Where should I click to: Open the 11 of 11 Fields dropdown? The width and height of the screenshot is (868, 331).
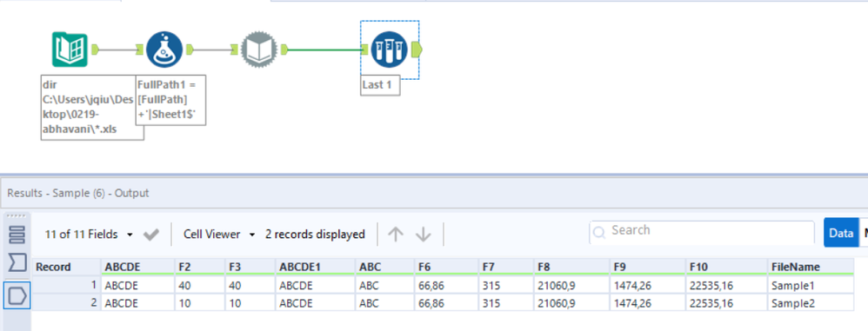[89, 235]
